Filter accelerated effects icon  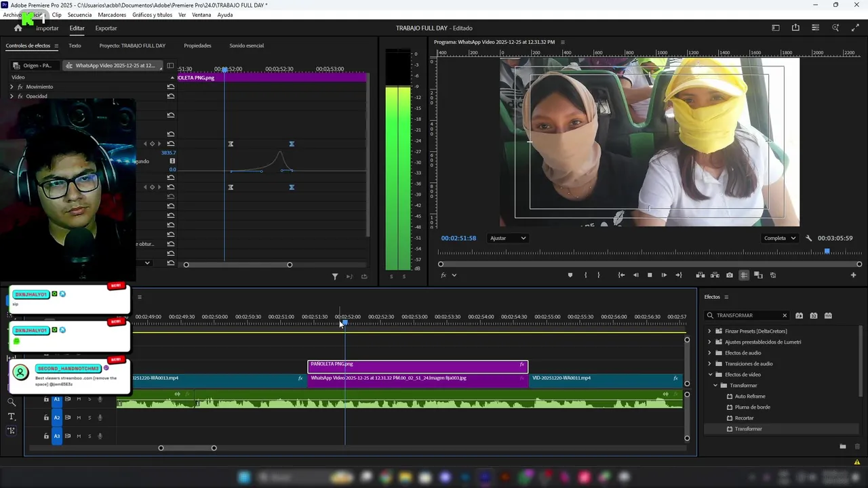pos(799,316)
